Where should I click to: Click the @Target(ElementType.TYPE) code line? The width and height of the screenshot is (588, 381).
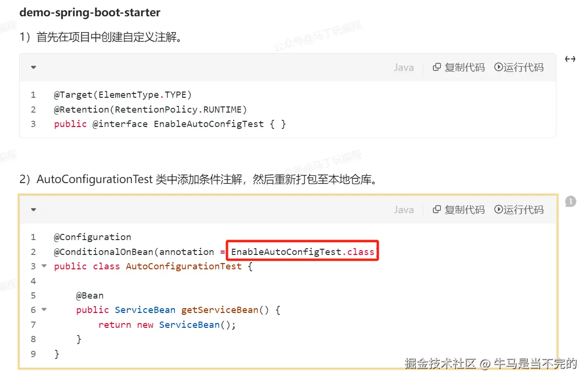pos(123,95)
